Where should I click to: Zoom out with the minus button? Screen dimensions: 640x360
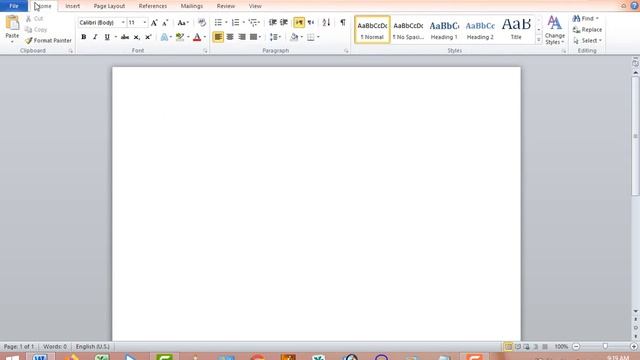tap(576, 347)
